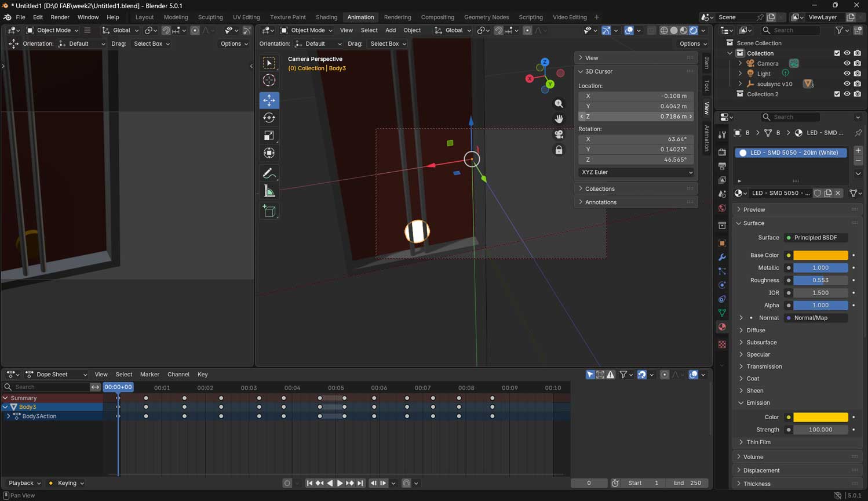Screen dimensions: 868x501
Task: Select the Move tool in viewport toolbar
Action: [269, 100]
